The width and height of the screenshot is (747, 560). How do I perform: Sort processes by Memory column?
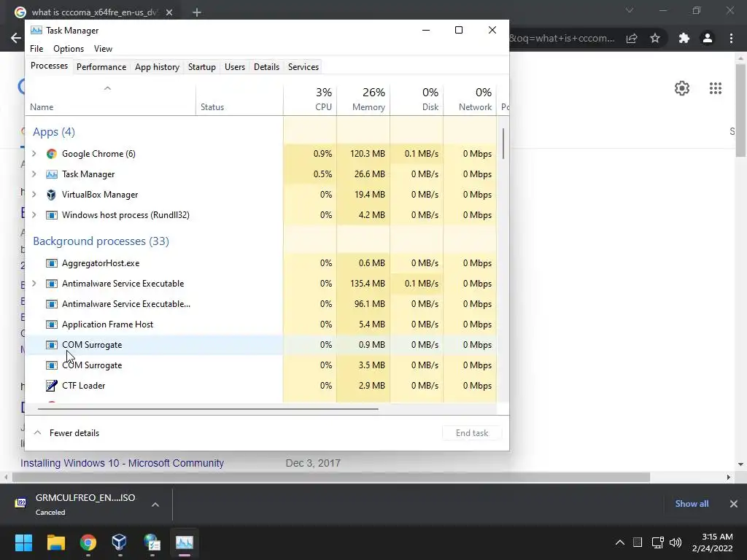[363, 99]
